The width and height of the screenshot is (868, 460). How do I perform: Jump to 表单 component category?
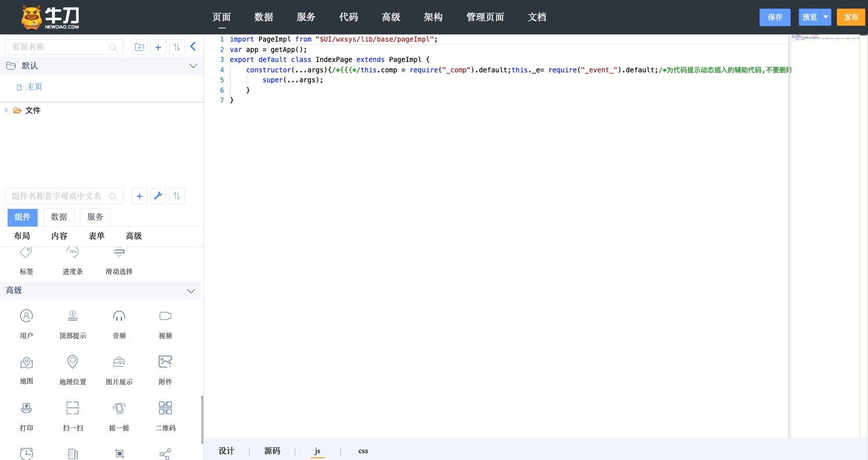coord(97,236)
